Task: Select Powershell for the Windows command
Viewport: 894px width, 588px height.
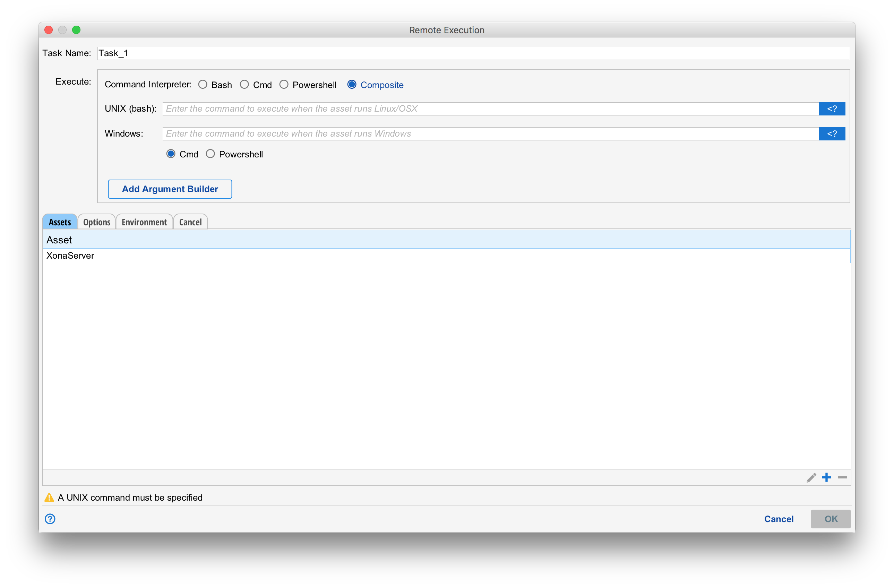Action: coord(210,154)
